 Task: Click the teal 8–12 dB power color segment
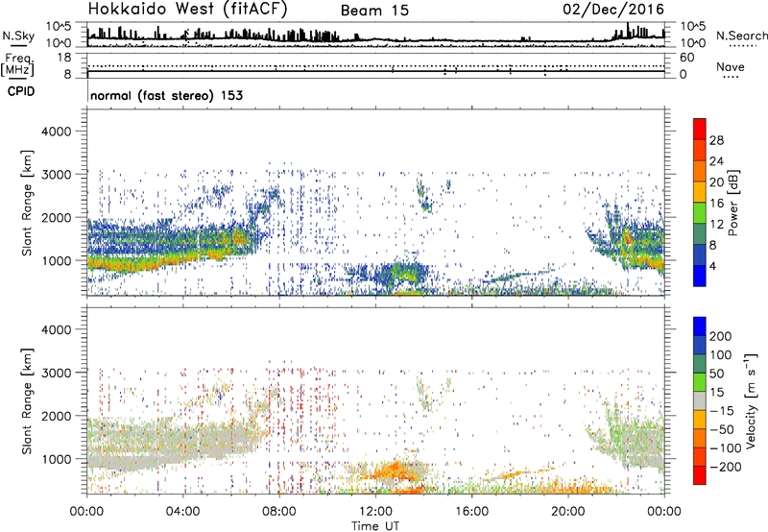point(700,233)
